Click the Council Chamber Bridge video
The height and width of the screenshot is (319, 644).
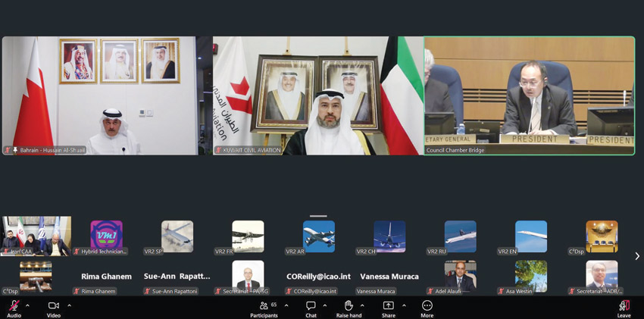(x=529, y=95)
